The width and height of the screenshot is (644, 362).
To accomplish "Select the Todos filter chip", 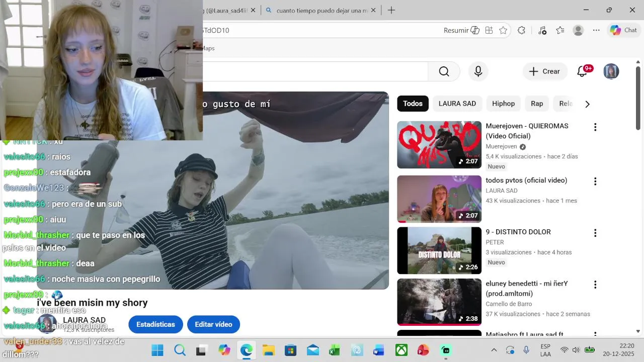I will 413,104.
